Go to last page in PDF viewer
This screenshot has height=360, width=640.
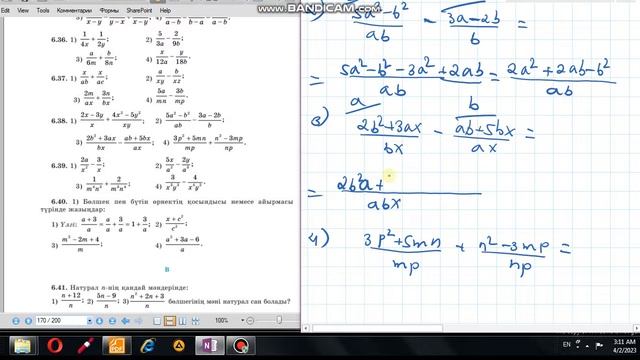pyautogui.click(x=112, y=321)
